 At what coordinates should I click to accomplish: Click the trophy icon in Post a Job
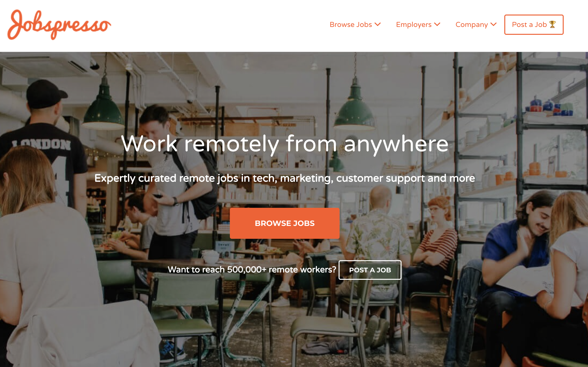(x=552, y=24)
